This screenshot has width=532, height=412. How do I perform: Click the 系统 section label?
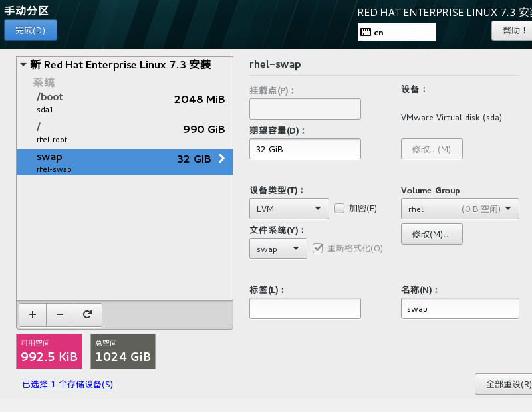(x=43, y=82)
